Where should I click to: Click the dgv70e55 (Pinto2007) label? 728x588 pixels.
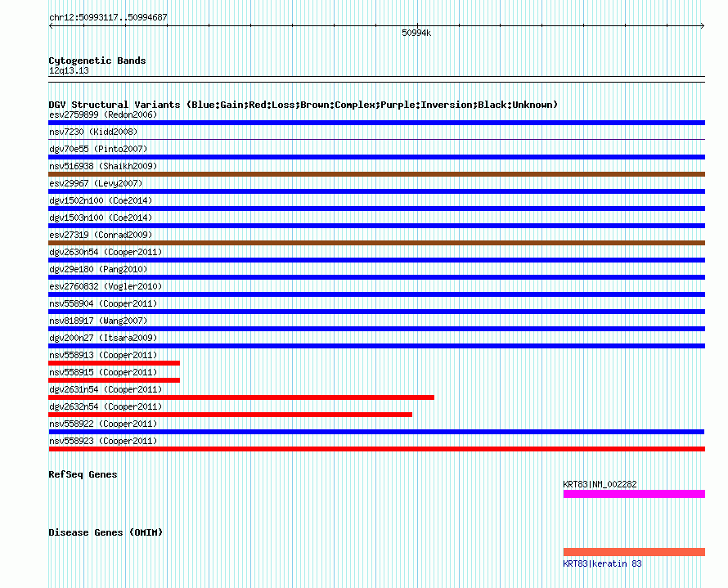coord(98,149)
